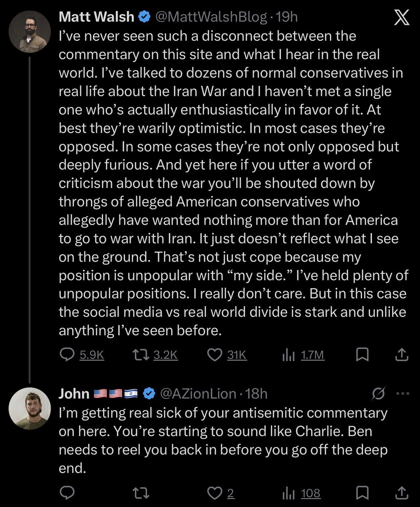This screenshot has width=420, height=507.
Task: Bookmark Matt Walsh's post
Action: (361, 356)
